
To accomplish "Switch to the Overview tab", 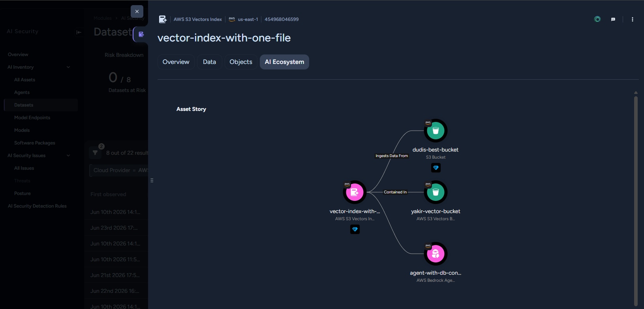I will (176, 62).
